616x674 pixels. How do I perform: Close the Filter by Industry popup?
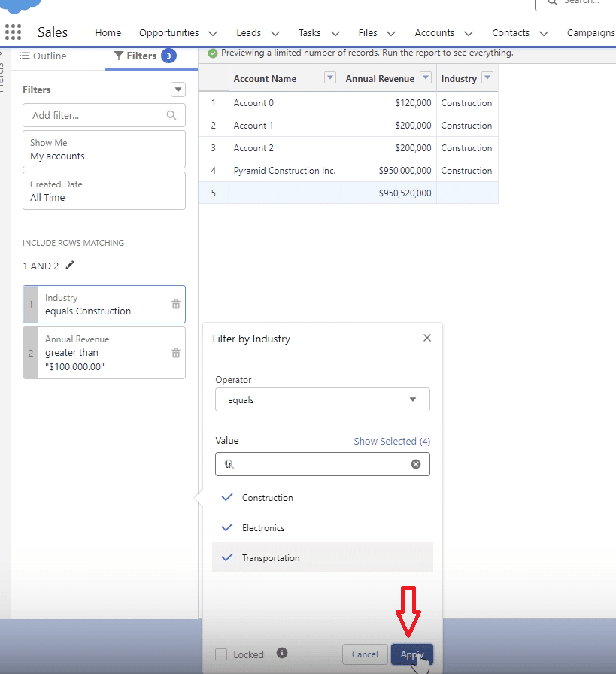[x=427, y=338]
